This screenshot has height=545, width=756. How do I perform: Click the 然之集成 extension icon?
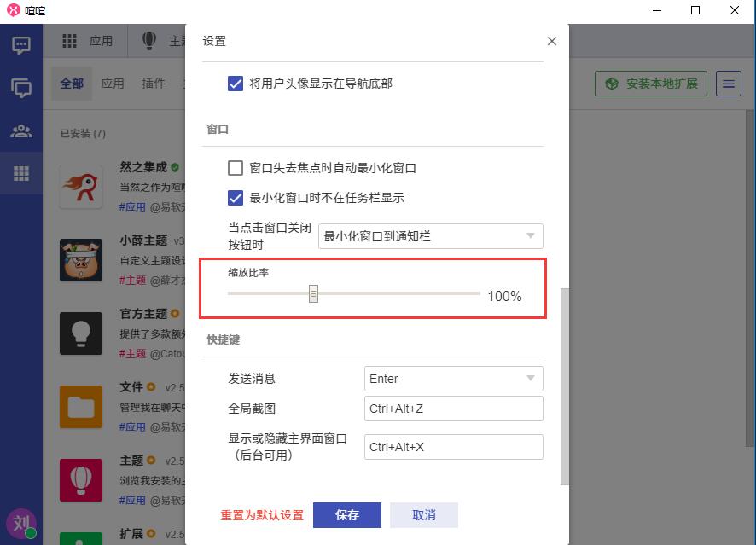coord(81,185)
